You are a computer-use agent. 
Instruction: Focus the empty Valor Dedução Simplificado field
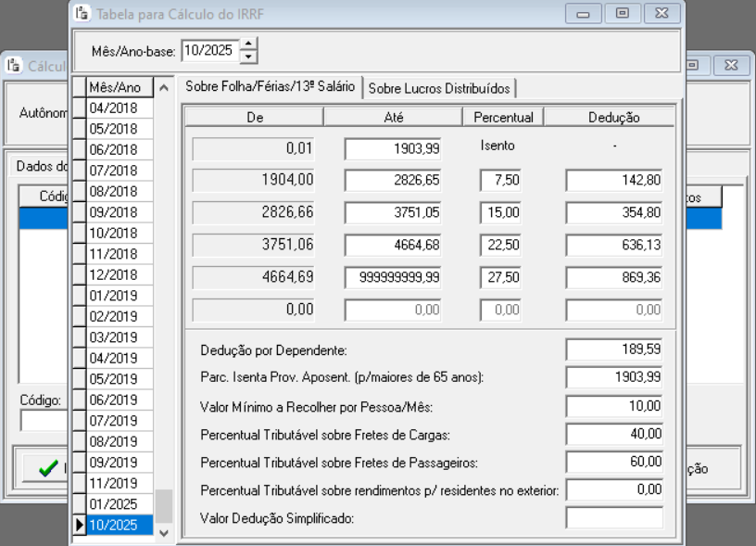(614, 517)
